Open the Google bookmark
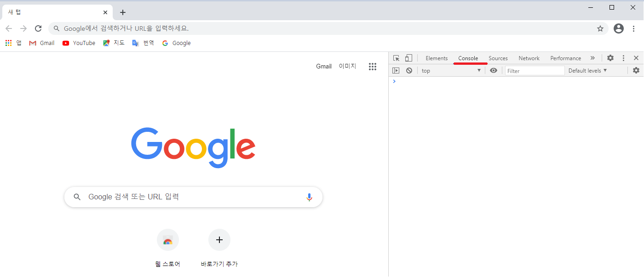 coord(176,43)
